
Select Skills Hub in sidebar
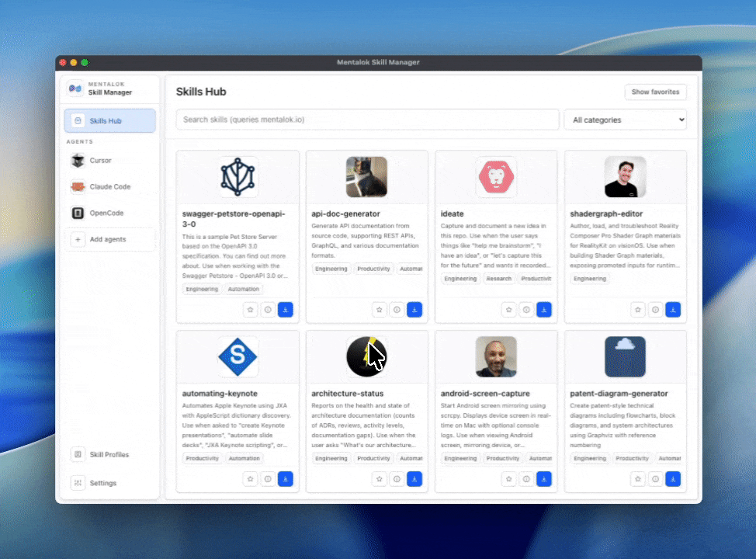point(110,120)
